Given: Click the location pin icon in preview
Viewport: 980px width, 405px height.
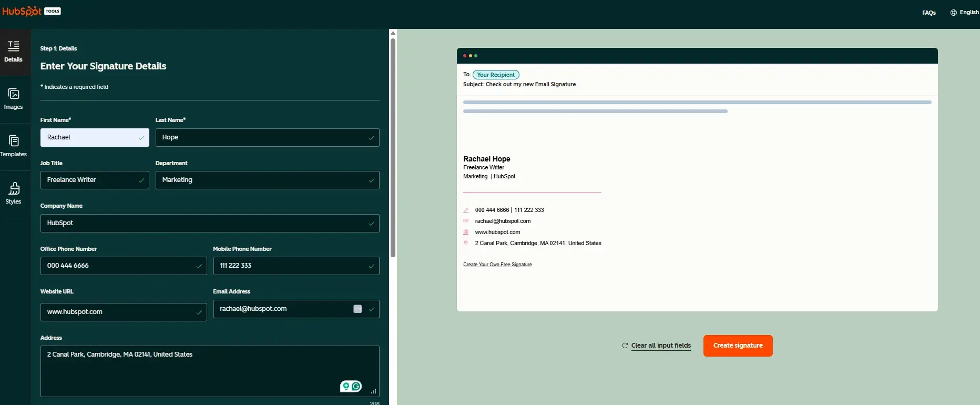Looking at the screenshot, I should pos(466,243).
